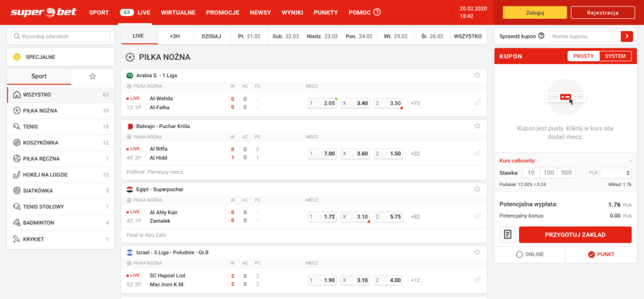Open the PUNKTY menu item

326,13
